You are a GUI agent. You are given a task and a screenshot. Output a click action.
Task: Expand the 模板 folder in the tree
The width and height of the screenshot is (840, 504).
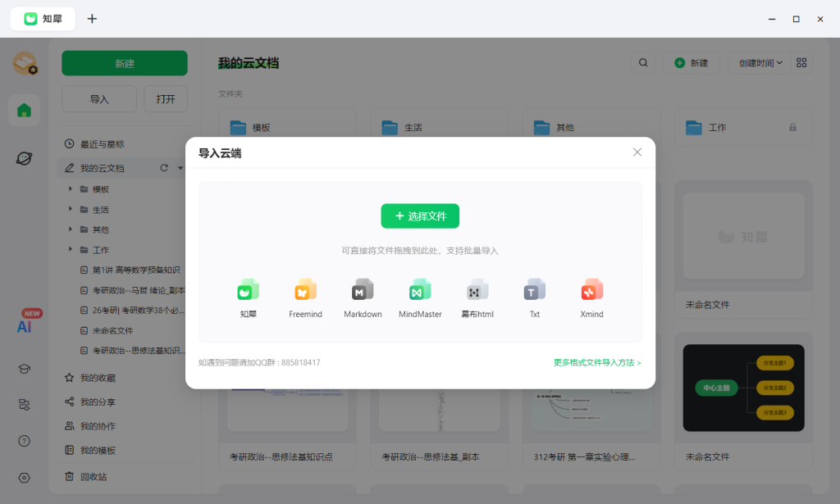pyautogui.click(x=71, y=188)
